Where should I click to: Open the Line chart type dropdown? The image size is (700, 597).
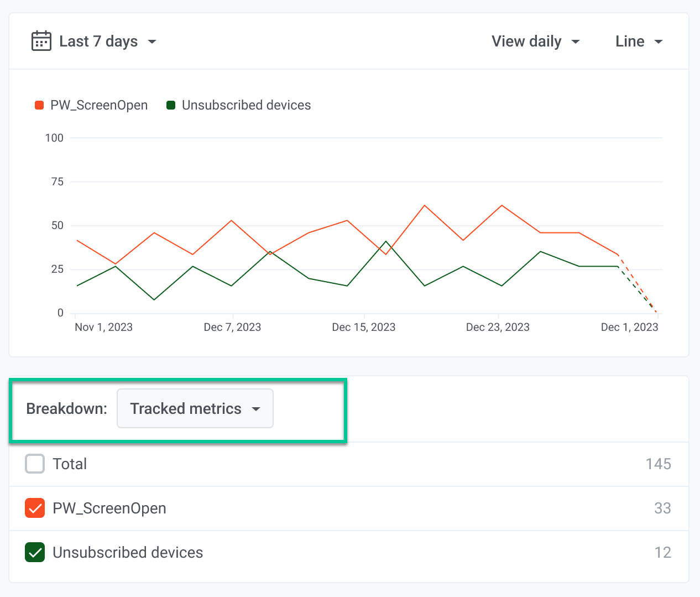[638, 41]
